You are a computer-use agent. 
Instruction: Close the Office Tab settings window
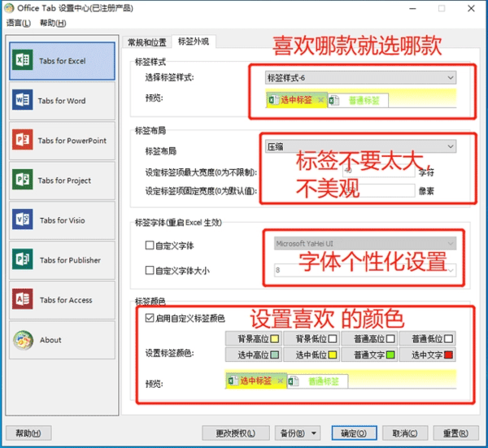471,8
